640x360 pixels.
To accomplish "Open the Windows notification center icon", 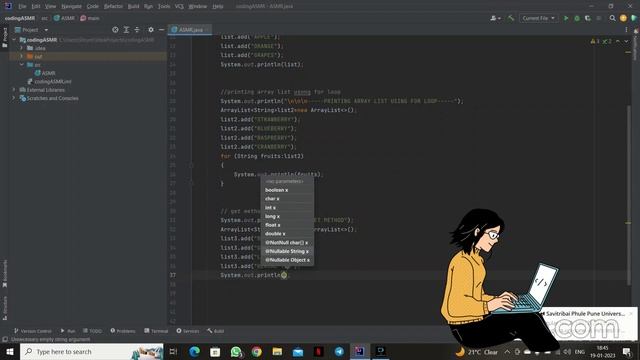I will pyautogui.click(x=627, y=351).
